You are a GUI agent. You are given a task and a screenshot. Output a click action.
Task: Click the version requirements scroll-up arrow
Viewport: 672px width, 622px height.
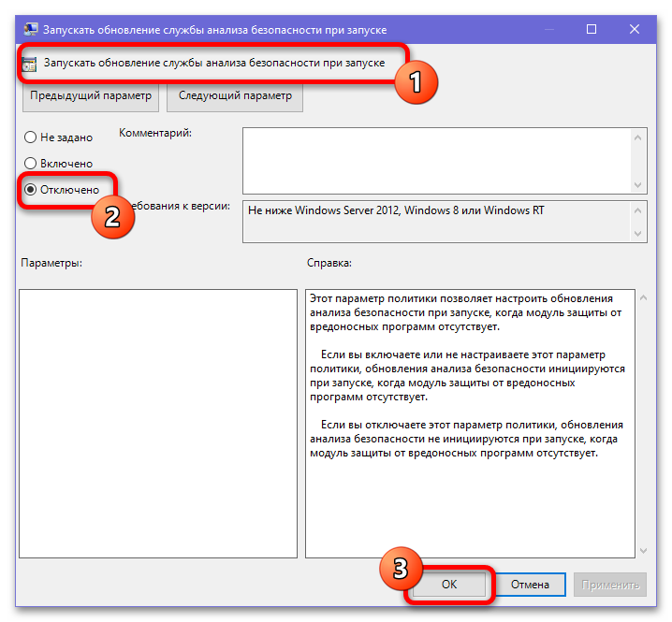click(x=637, y=210)
